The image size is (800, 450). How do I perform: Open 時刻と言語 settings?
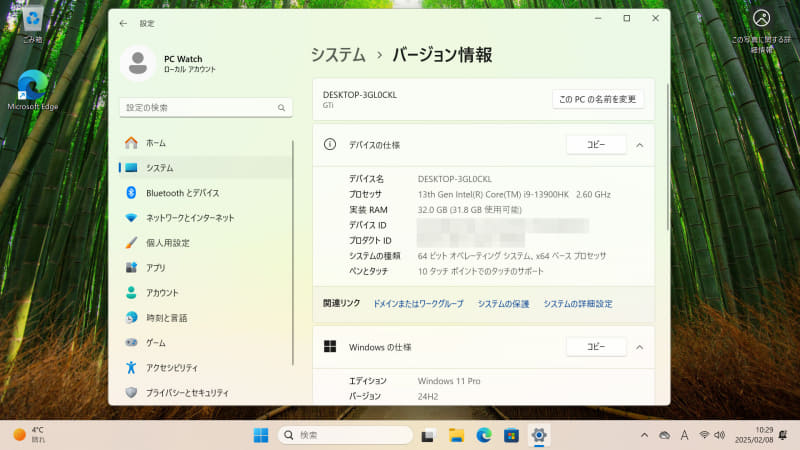[205, 318]
